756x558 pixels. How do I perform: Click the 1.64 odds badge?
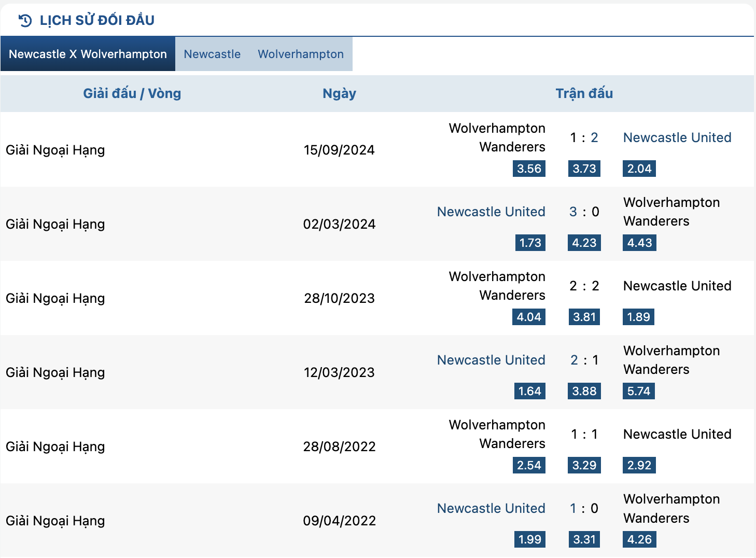530,391
